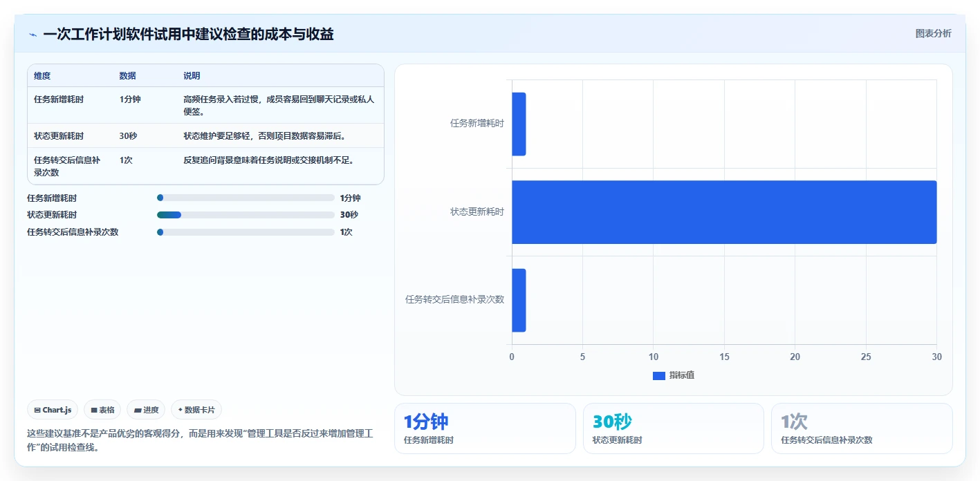Click the lightning icon beside the title

click(x=33, y=35)
